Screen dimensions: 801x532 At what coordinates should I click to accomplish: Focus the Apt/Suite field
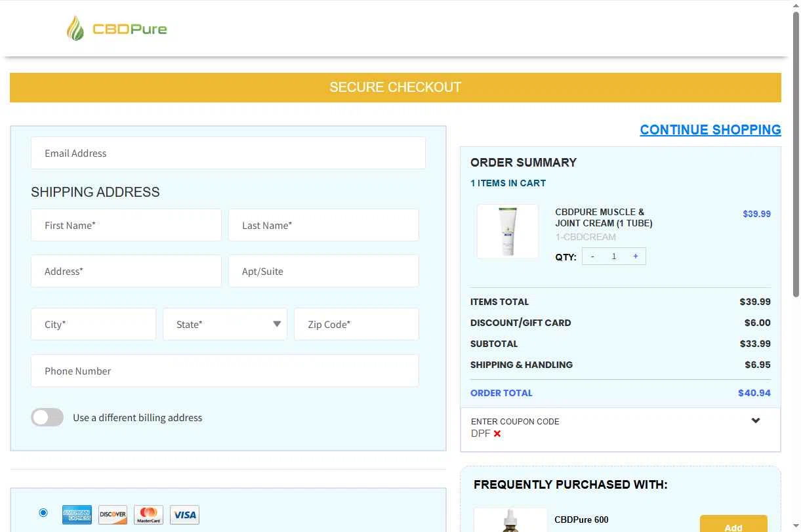323,271
